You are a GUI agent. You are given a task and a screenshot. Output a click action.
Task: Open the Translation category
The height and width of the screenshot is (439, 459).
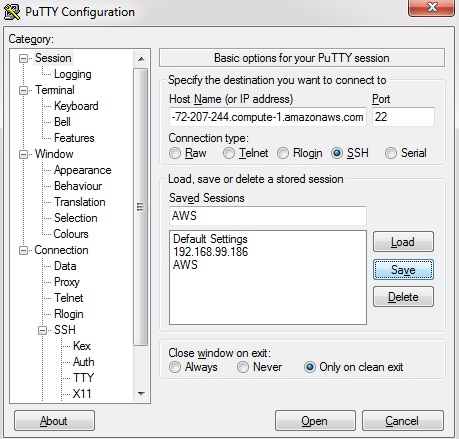tap(80, 202)
